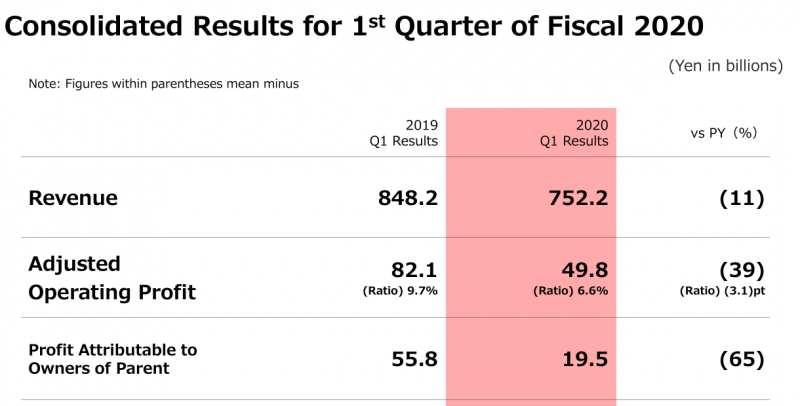Image resolution: width=800 pixels, height=406 pixels.
Task: Click the operating profit change value (39)
Action: click(x=742, y=270)
